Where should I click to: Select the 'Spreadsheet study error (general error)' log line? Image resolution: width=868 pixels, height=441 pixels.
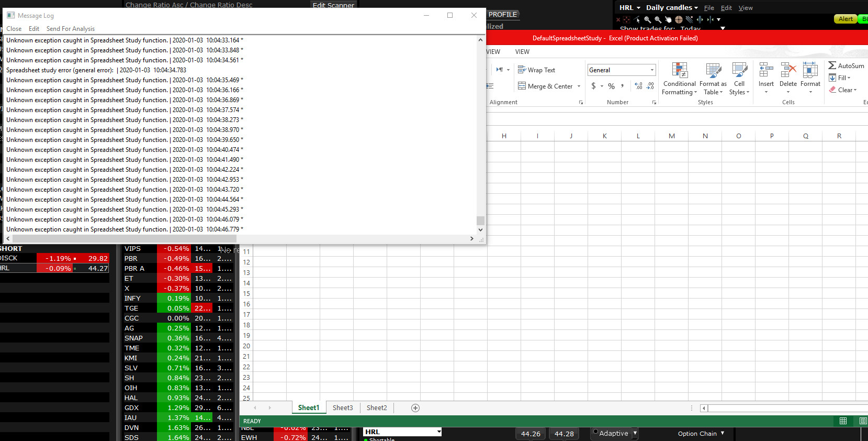click(x=96, y=70)
